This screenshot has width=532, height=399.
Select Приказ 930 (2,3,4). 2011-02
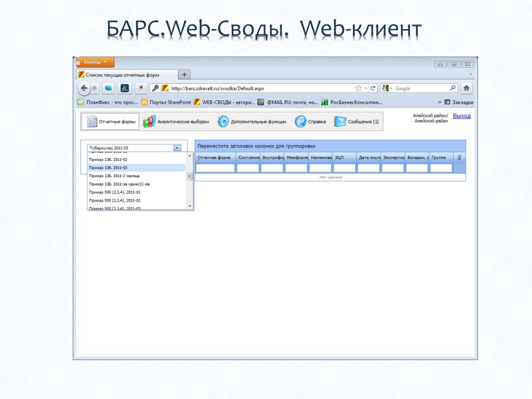click(137, 201)
